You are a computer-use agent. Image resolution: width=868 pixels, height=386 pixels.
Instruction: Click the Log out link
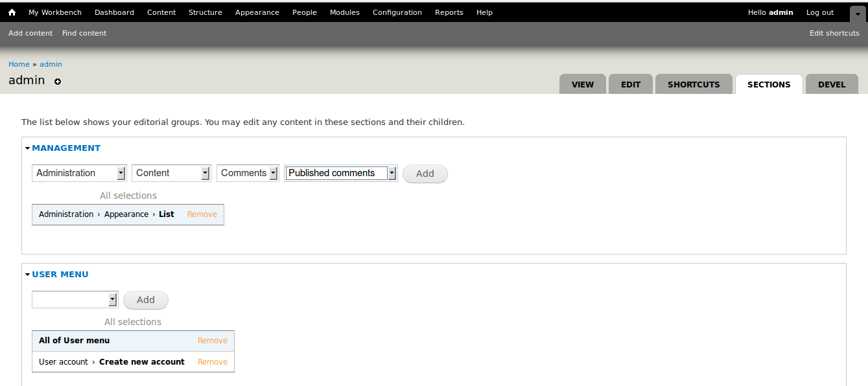[819, 12]
